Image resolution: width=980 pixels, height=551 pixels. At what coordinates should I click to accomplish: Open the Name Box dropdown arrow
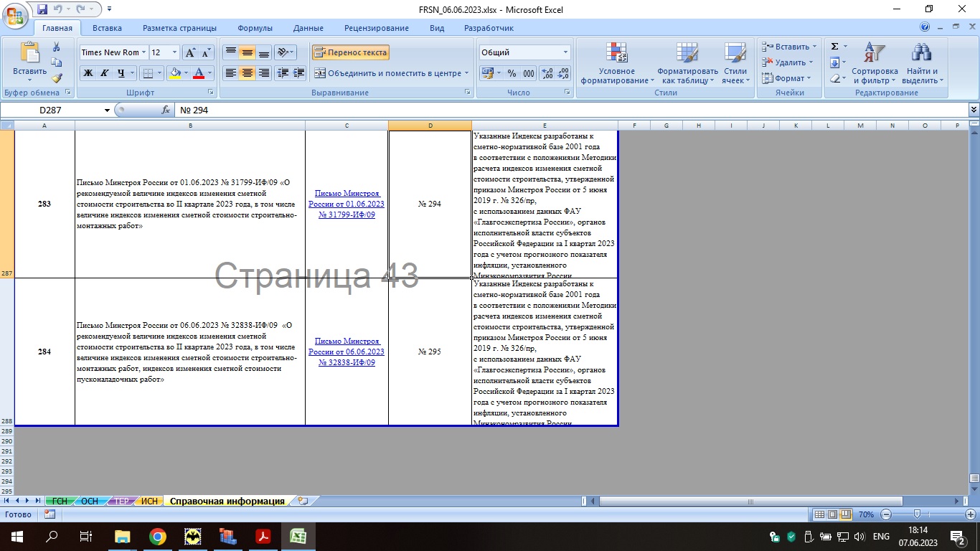(x=108, y=110)
